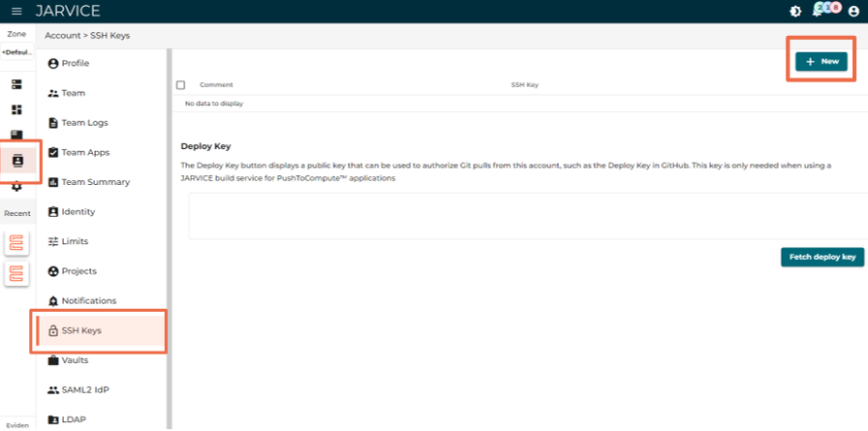Viewport: 868px width, 431px height.
Task: Click the Deploy Key heading
Action: [x=206, y=146]
